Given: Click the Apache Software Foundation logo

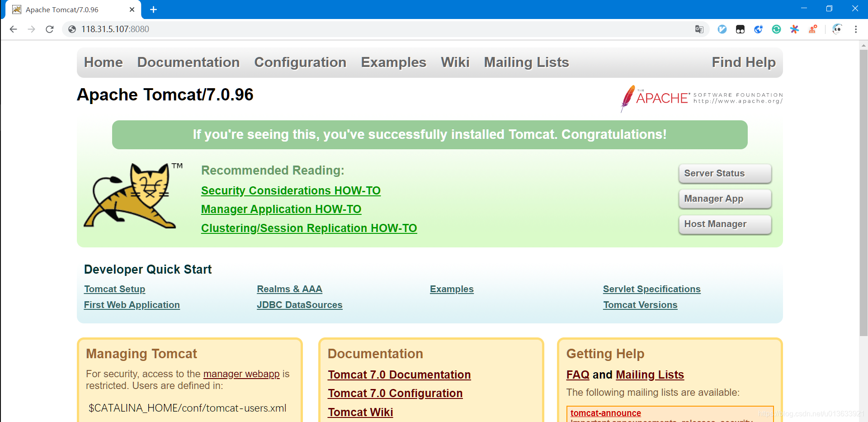Looking at the screenshot, I should coord(701,98).
